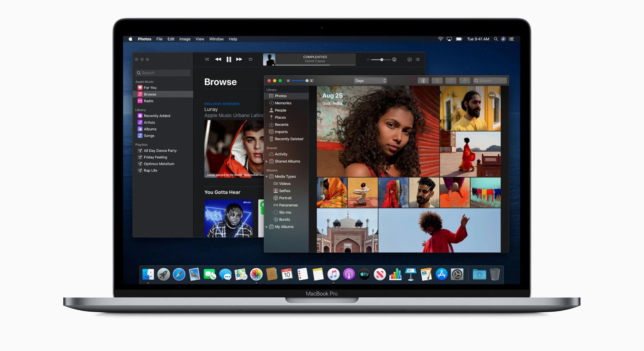
Task: Open the photo of the domed building
Action: 347,230
